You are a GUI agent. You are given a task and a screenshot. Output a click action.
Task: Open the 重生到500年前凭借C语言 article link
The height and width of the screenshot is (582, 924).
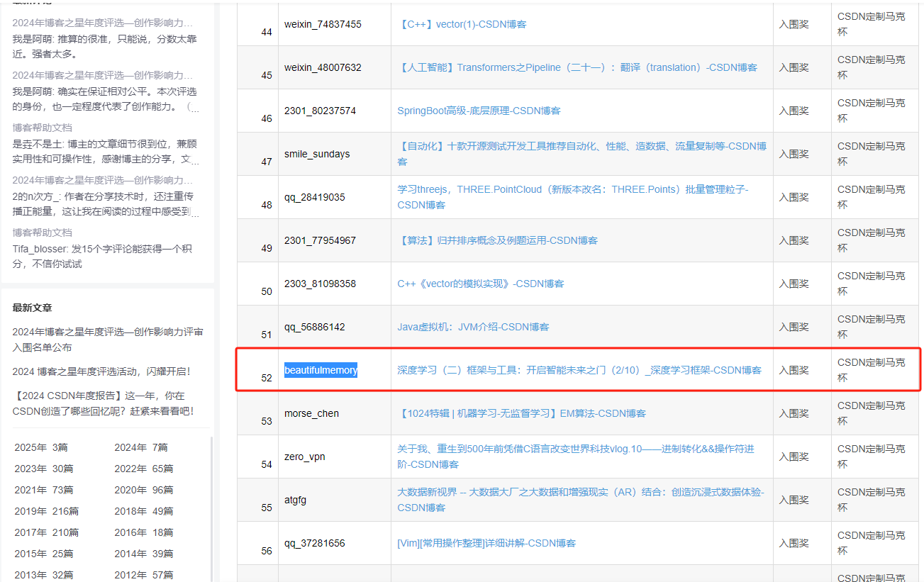click(x=576, y=457)
